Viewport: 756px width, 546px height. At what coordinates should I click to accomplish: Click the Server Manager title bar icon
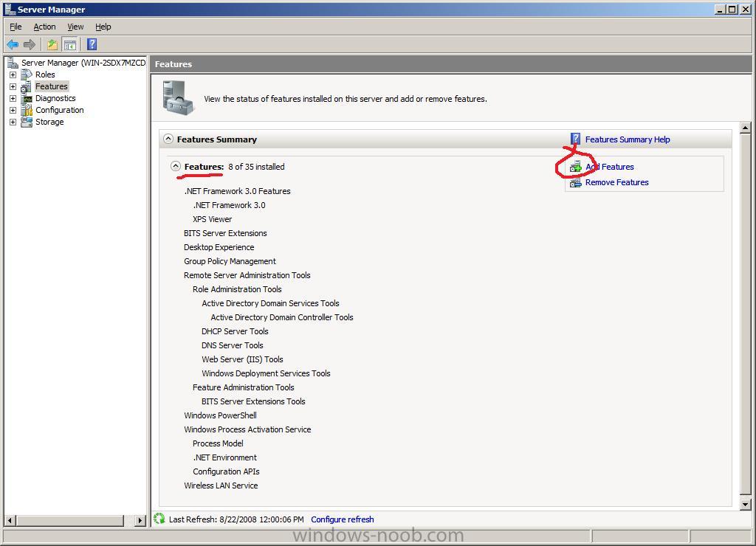click(10, 9)
